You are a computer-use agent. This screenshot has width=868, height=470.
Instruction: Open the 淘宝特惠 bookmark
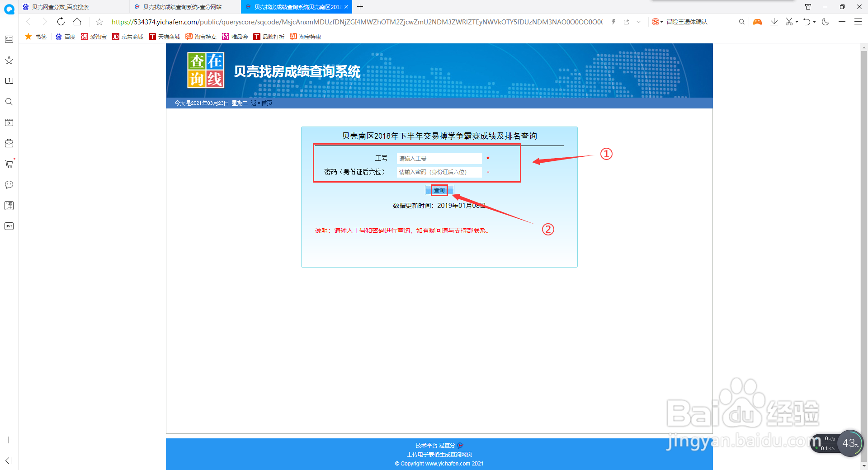[x=305, y=37]
